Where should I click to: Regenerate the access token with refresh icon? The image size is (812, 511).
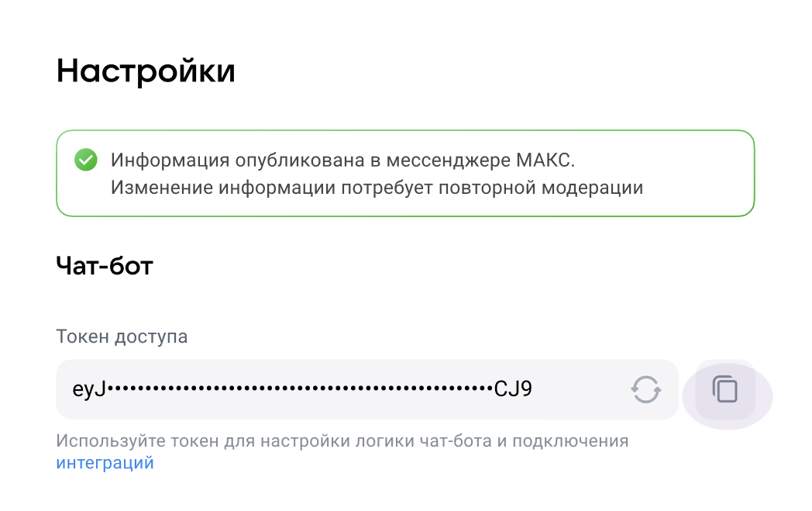coord(645,389)
